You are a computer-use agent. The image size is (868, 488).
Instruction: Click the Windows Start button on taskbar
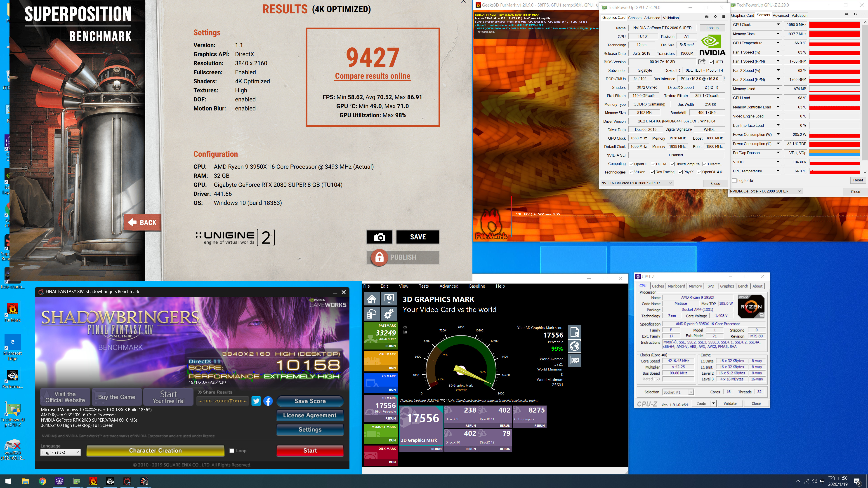8,481
